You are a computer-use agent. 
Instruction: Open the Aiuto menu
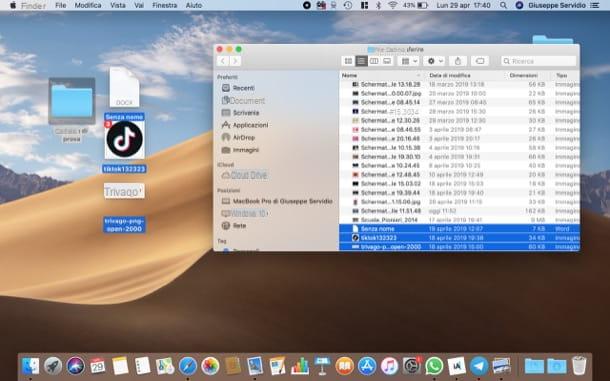194,5
